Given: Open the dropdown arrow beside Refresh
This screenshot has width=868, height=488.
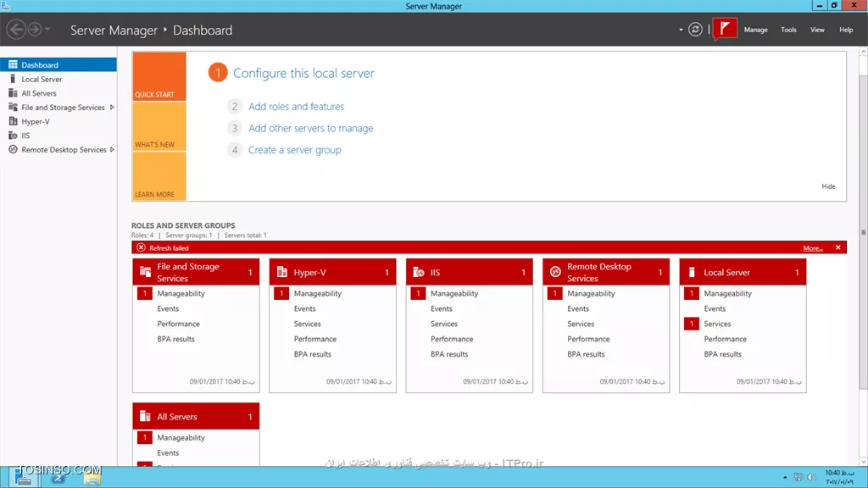Looking at the screenshot, I should point(681,30).
